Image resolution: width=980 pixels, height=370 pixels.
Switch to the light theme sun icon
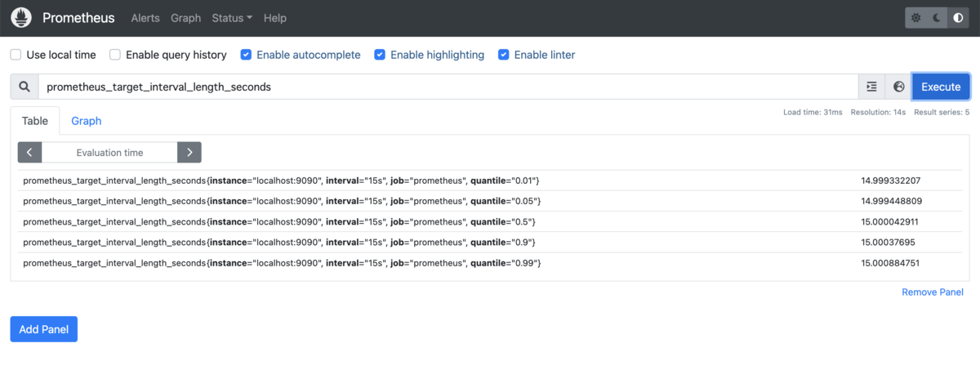coord(916,18)
